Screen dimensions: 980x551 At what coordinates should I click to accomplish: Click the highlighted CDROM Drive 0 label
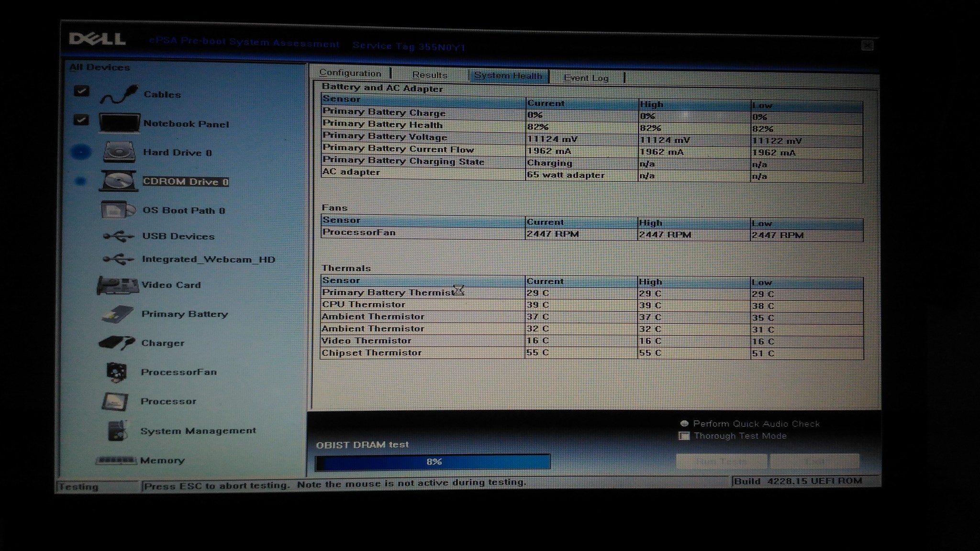click(x=186, y=182)
